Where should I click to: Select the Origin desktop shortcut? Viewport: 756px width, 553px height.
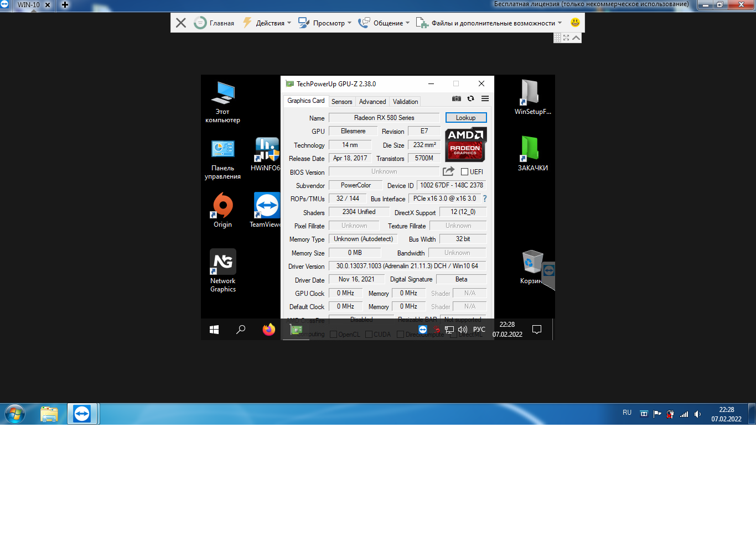[222, 210]
